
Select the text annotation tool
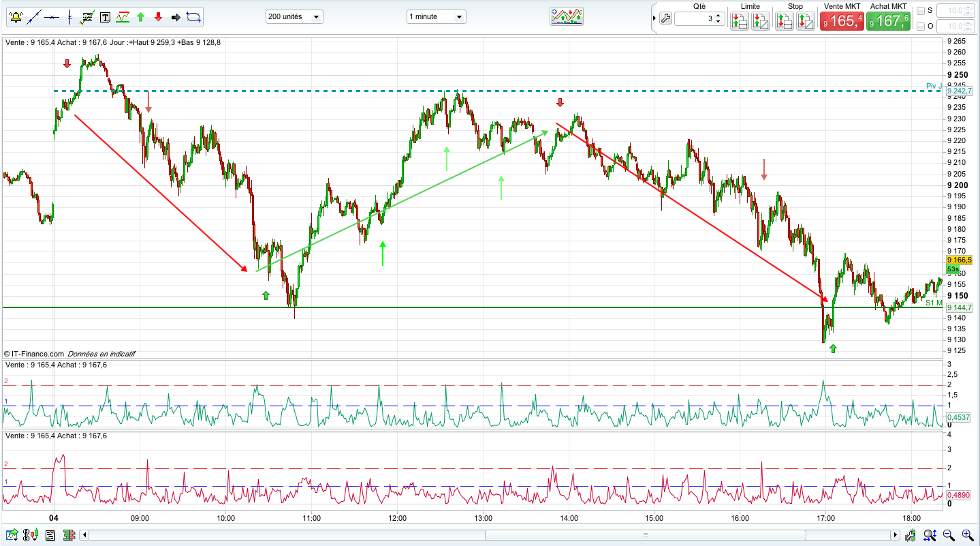click(x=105, y=17)
